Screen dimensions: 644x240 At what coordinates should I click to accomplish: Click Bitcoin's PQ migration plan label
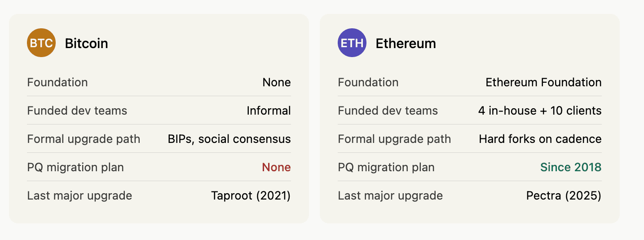(x=75, y=167)
